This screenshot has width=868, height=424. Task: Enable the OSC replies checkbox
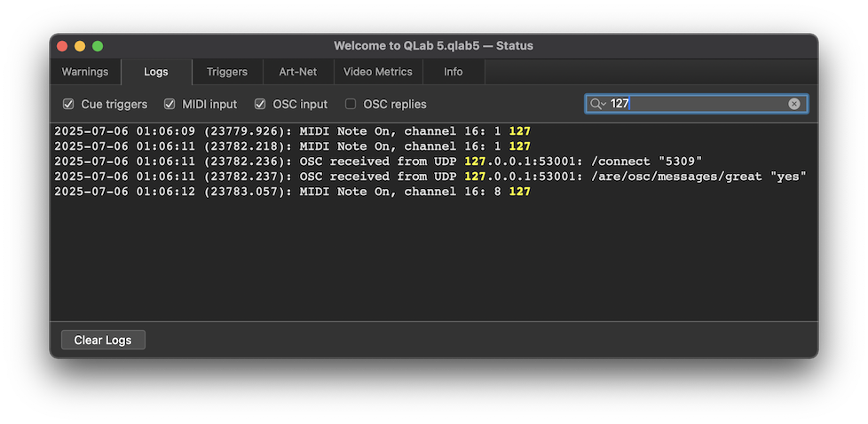click(x=351, y=104)
